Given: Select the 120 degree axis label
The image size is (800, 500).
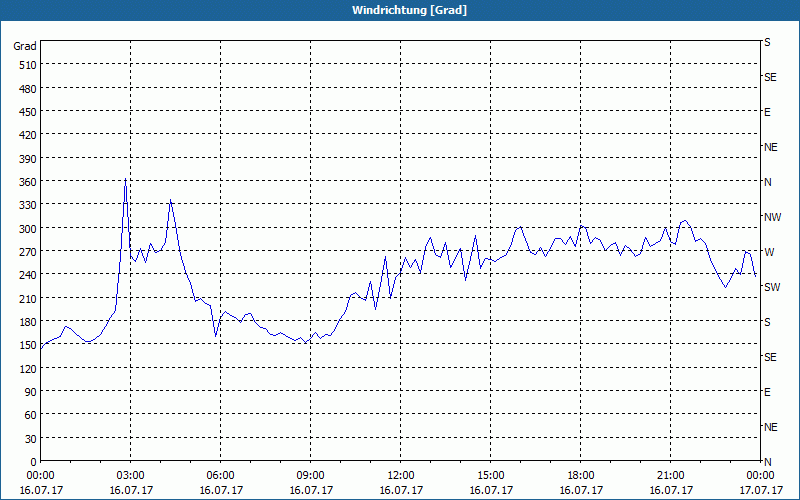Looking at the screenshot, I should tap(28, 368).
